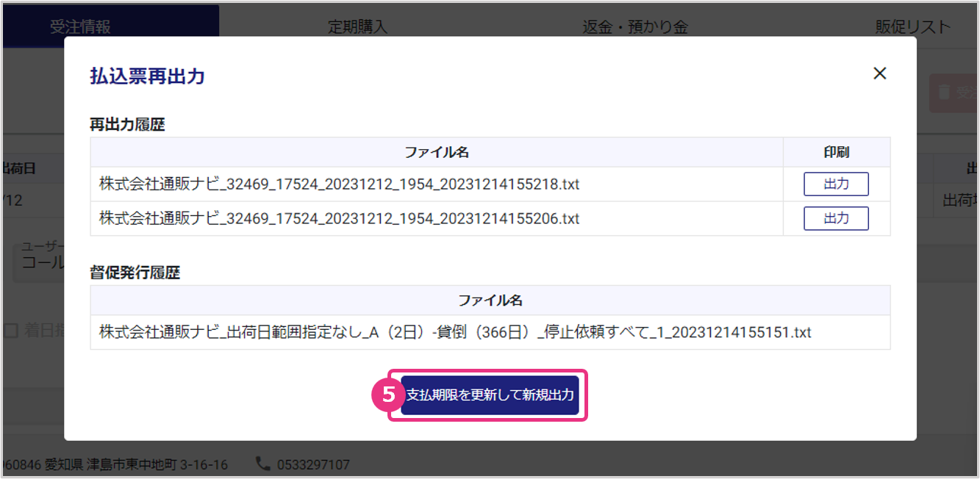Open the 定期購入 tab
The height and width of the screenshot is (479, 980).
click(x=357, y=27)
